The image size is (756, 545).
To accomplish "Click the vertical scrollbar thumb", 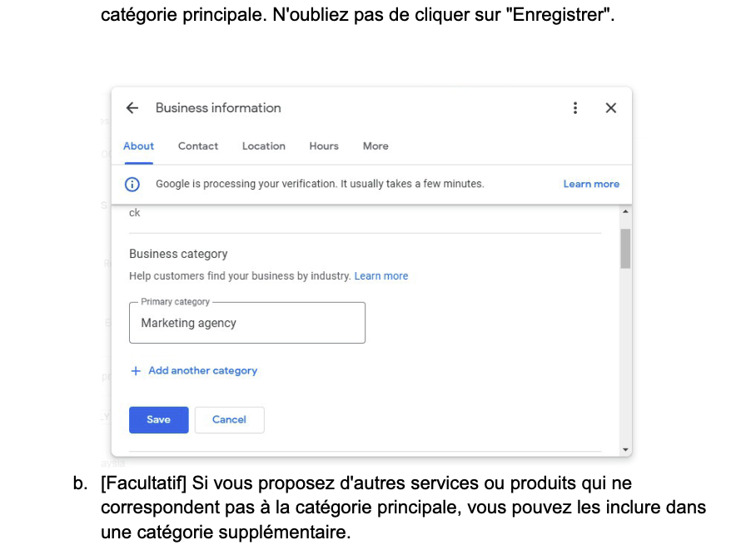I will tap(625, 248).
